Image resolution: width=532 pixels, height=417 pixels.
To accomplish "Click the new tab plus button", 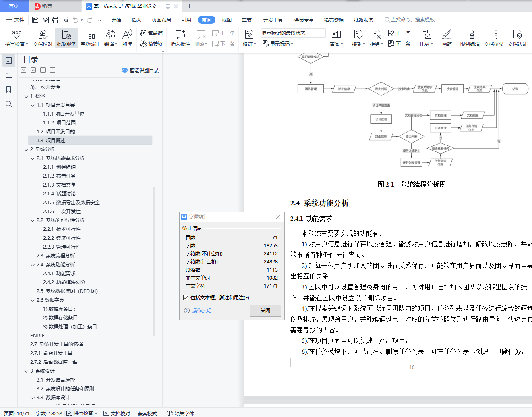I will point(190,6).
